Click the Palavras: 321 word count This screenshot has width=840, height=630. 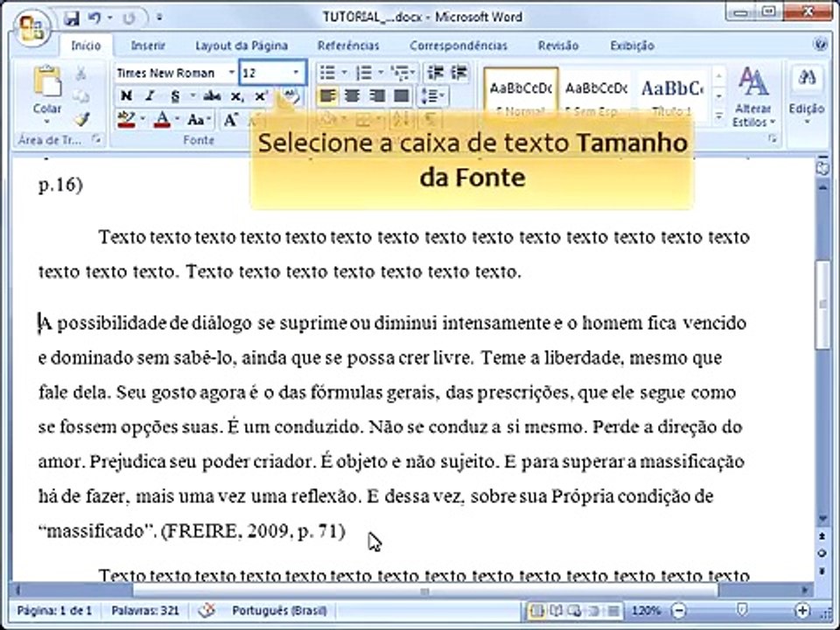[145, 610]
